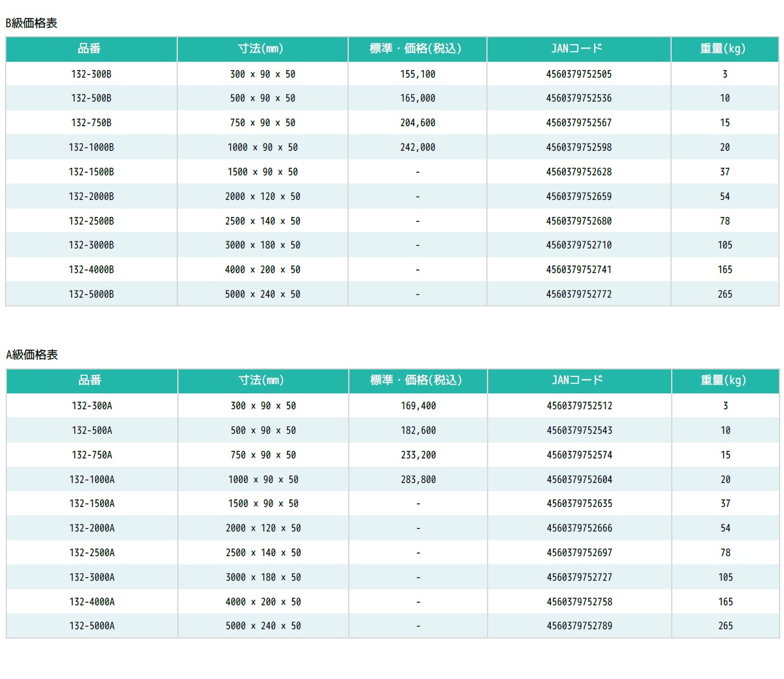Select product number 132-1500B
The image size is (784, 679).
coord(91,172)
